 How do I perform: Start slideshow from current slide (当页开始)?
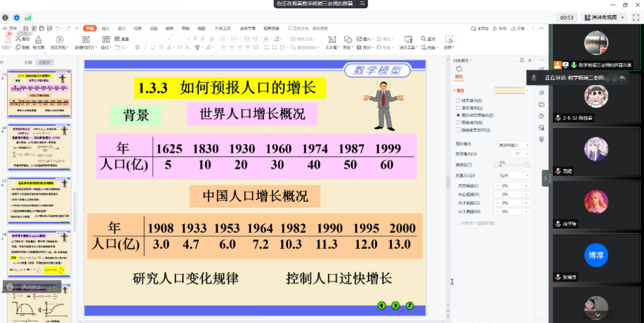(x=60, y=40)
